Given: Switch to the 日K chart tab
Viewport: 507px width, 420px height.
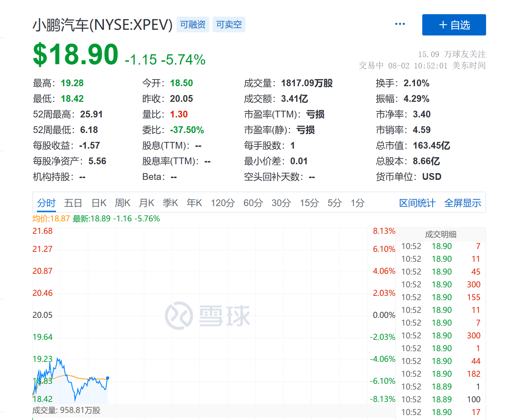Looking at the screenshot, I should click(x=99, y=203).
